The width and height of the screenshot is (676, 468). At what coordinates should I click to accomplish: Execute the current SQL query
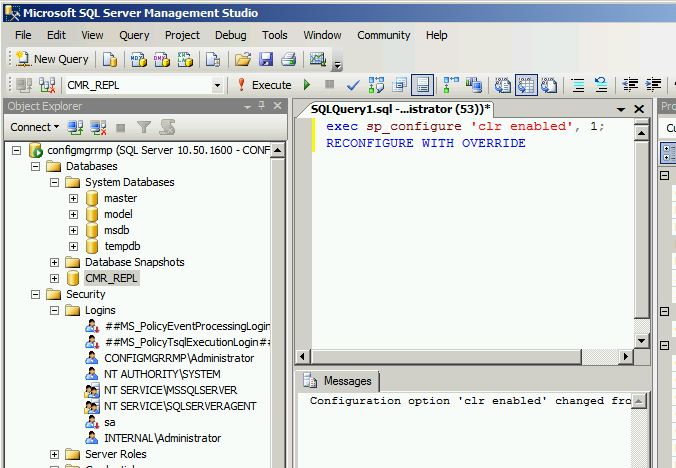[263, 85]
